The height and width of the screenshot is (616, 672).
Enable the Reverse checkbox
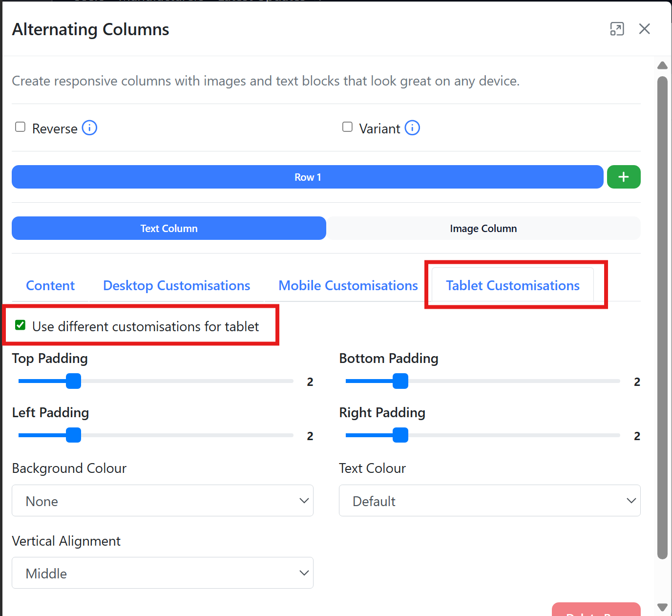tap(21, 127)
